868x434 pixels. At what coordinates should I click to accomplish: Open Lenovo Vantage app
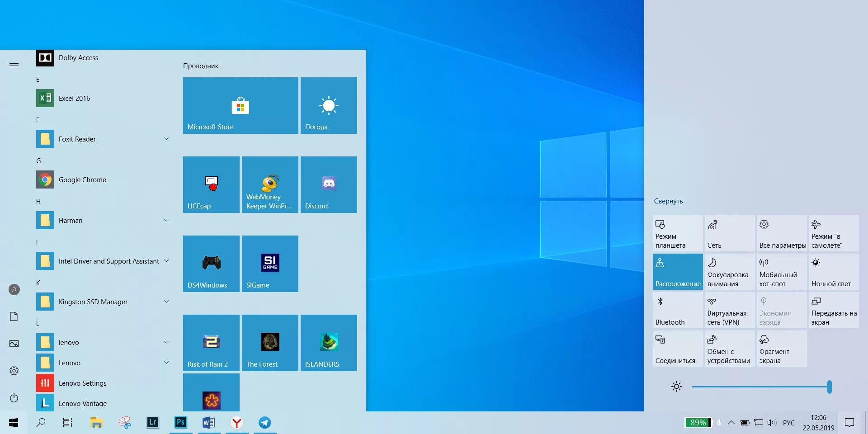pyautogui.click(x=104, y=403)
